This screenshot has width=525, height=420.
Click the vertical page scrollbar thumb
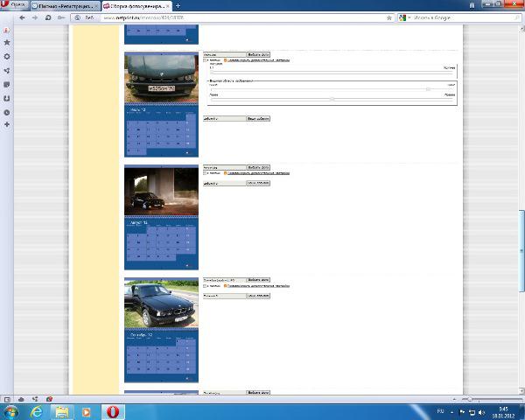point(521,250)
